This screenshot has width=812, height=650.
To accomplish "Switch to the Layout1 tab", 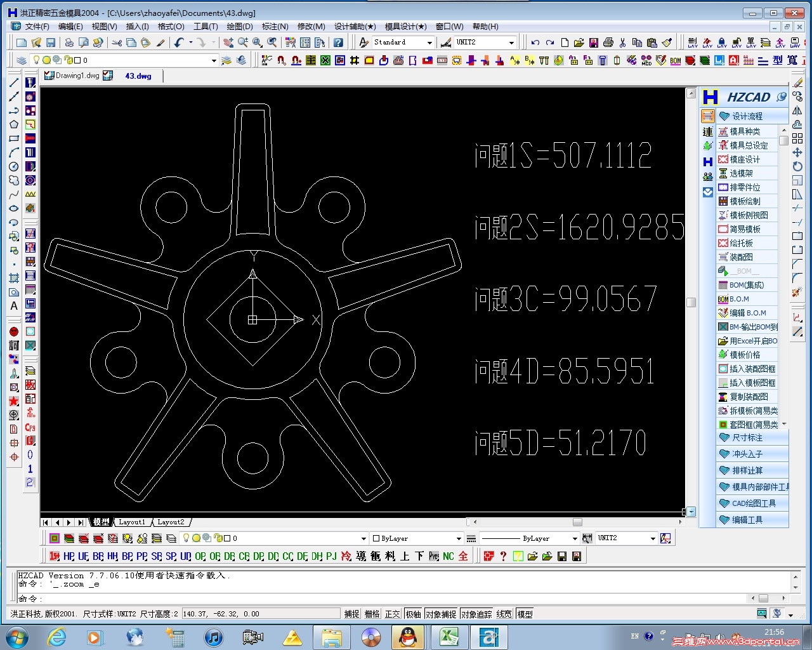I will pyautogui.click(x=132, y=522).
